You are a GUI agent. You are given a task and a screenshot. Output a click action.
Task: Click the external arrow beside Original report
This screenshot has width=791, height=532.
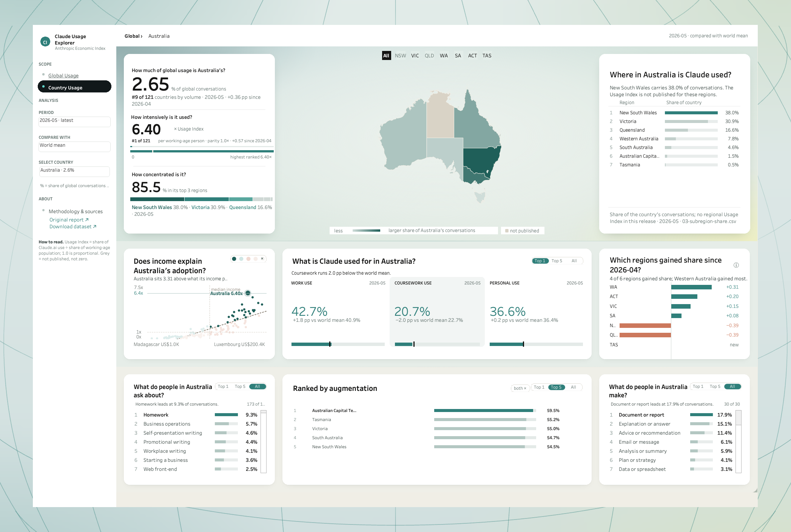(87, 220)
